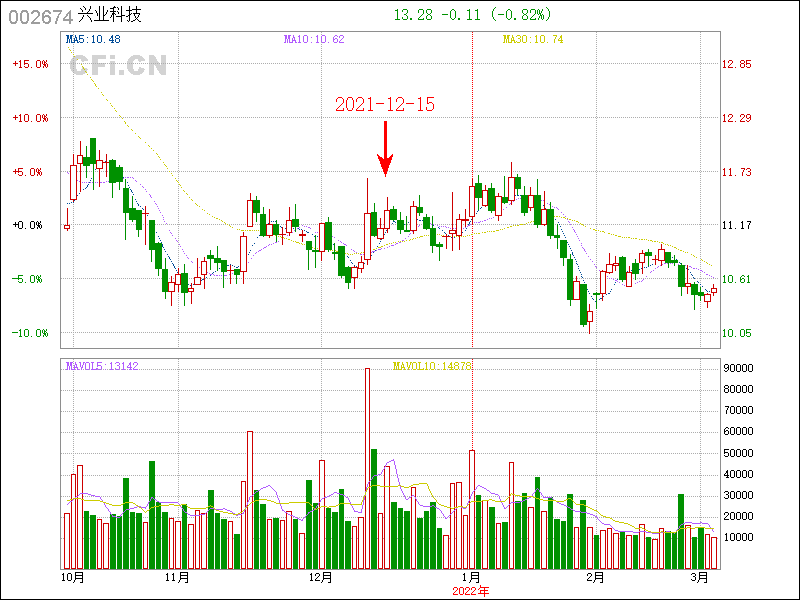Screen dimensions: 800x600
Task: Select the MA10:10.62 indicator label
Action: coord(314,39)
